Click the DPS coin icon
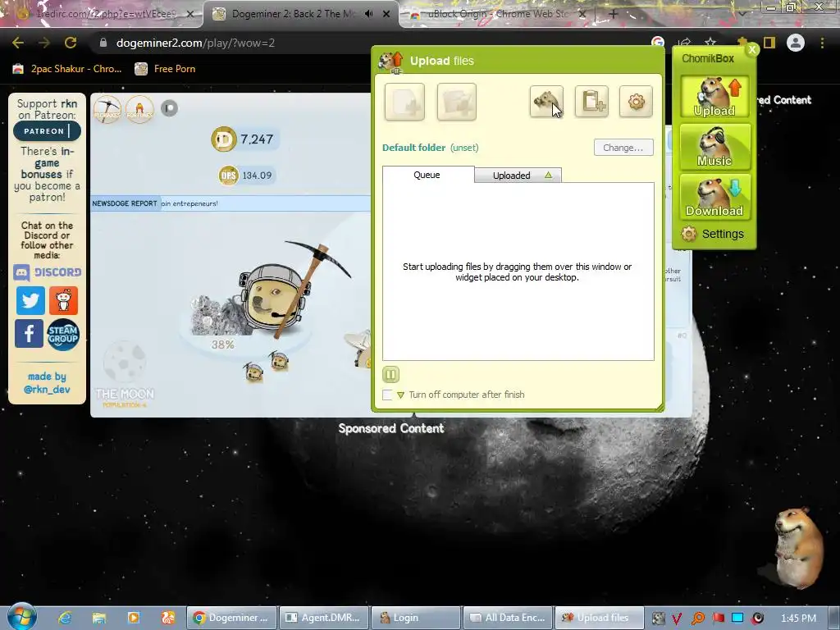The height and width of the screenshot is (630, 840). [229, 176]
